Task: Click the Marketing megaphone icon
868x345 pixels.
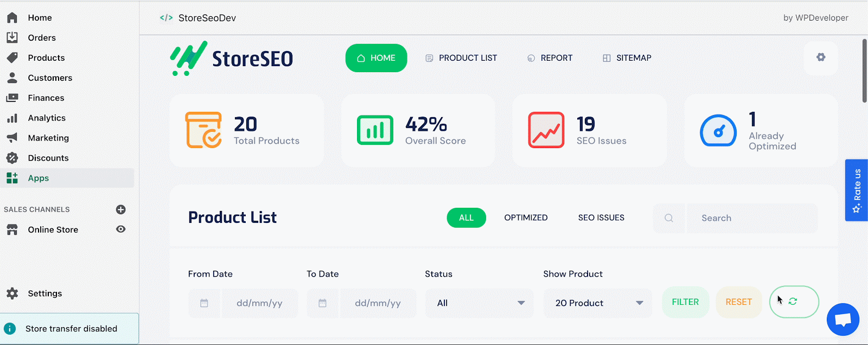Action: tap(12, 138)
